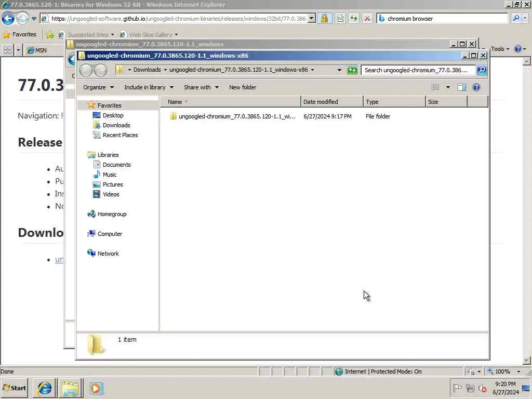Open IE zoom level dropdown

click(518, 371)
